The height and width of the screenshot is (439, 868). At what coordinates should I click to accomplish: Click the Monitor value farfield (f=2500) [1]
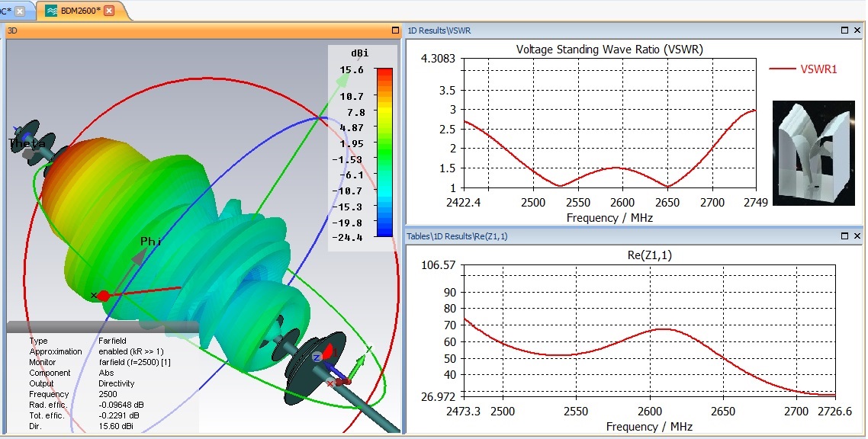tap(134, 362)
